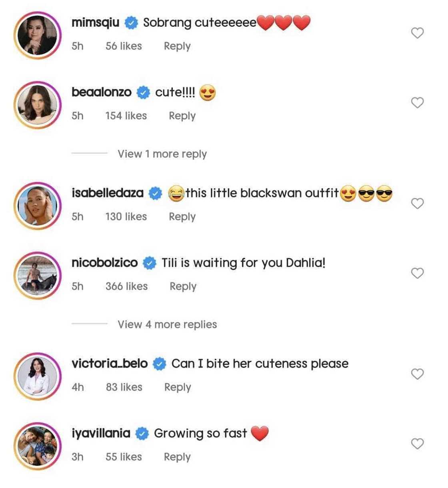The width and height of the screenshot is (448, 488).
Task: Like iyavillania's "Growing so fast" comment
Action: (x=417, y=444)
